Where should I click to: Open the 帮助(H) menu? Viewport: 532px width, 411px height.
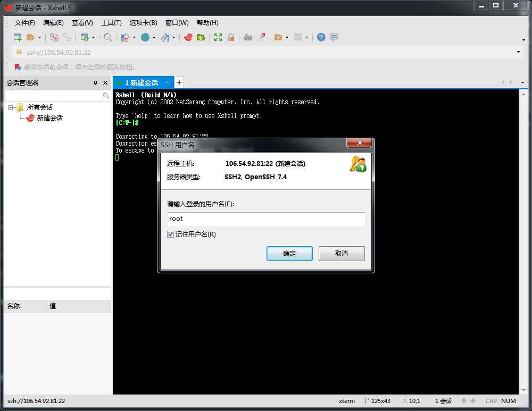[x=207, y=23]
